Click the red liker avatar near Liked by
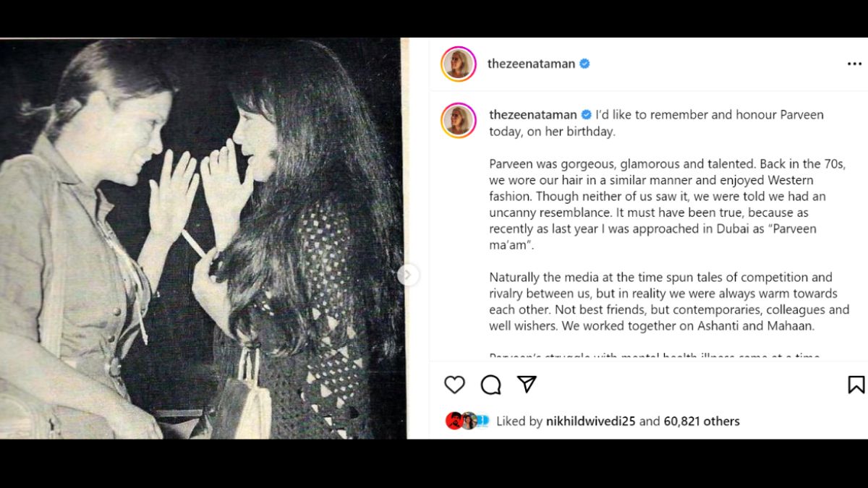The image size is (868, 488). pos(454,421)
